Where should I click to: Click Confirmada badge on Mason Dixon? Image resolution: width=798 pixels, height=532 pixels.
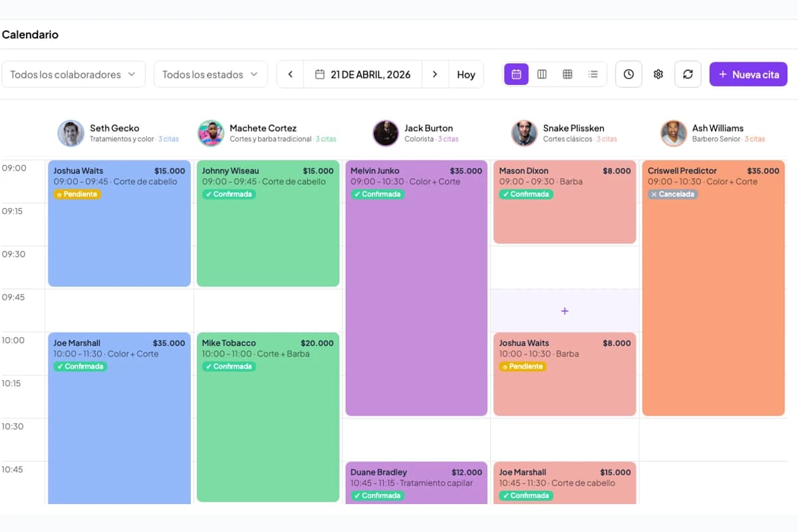coord(526,194)
